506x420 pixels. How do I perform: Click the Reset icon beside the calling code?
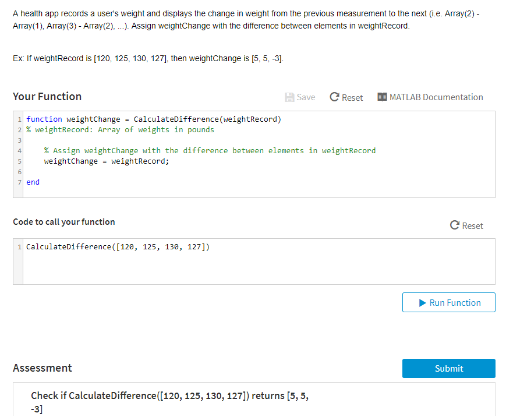pyautogui.click(x=454, y=225)
